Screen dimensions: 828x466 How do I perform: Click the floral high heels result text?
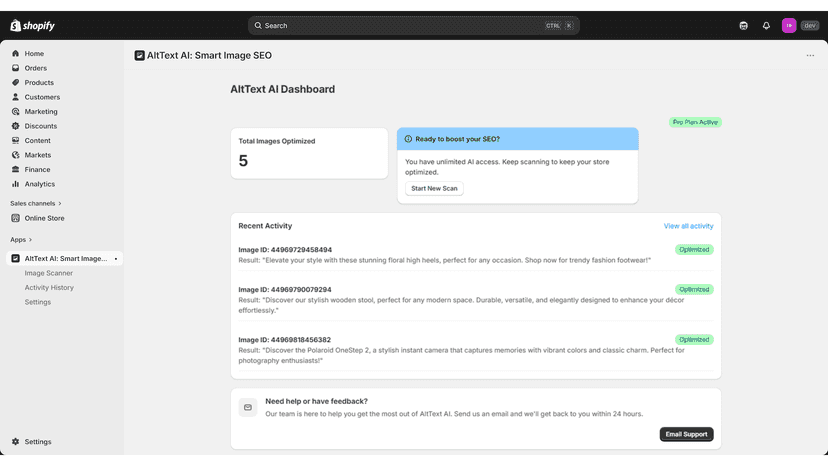pos(445,260)
